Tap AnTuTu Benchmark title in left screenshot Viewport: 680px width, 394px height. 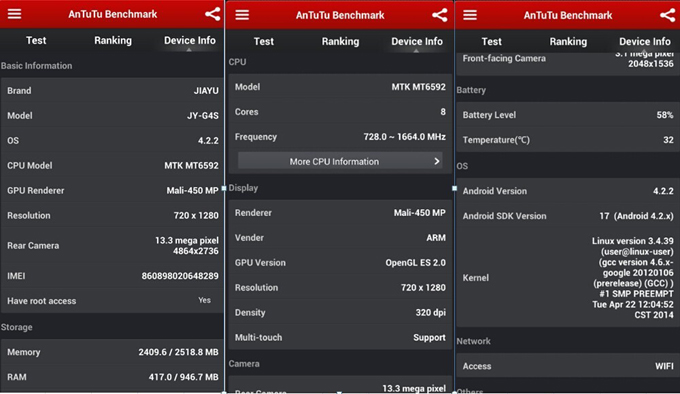coord(113,14)
